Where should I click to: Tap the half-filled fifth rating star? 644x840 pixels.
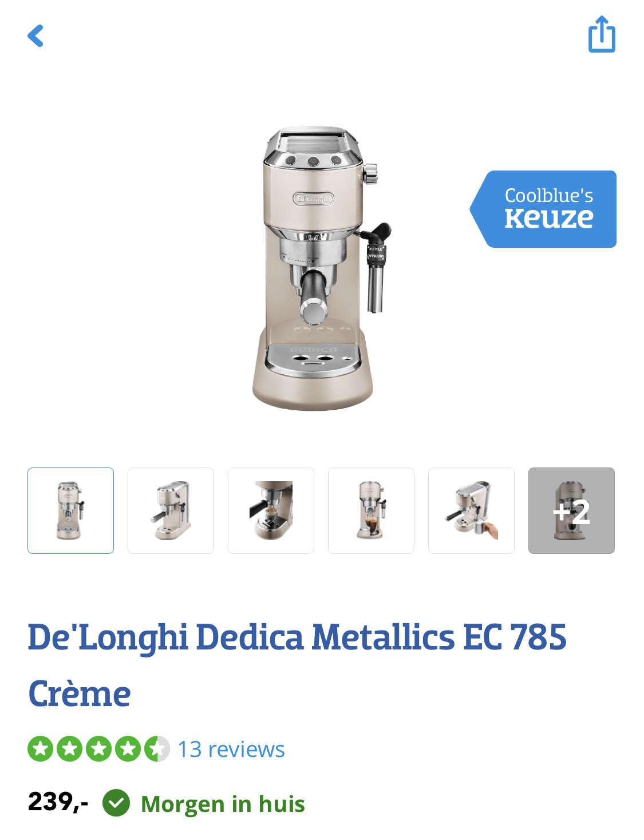[157, 748]
